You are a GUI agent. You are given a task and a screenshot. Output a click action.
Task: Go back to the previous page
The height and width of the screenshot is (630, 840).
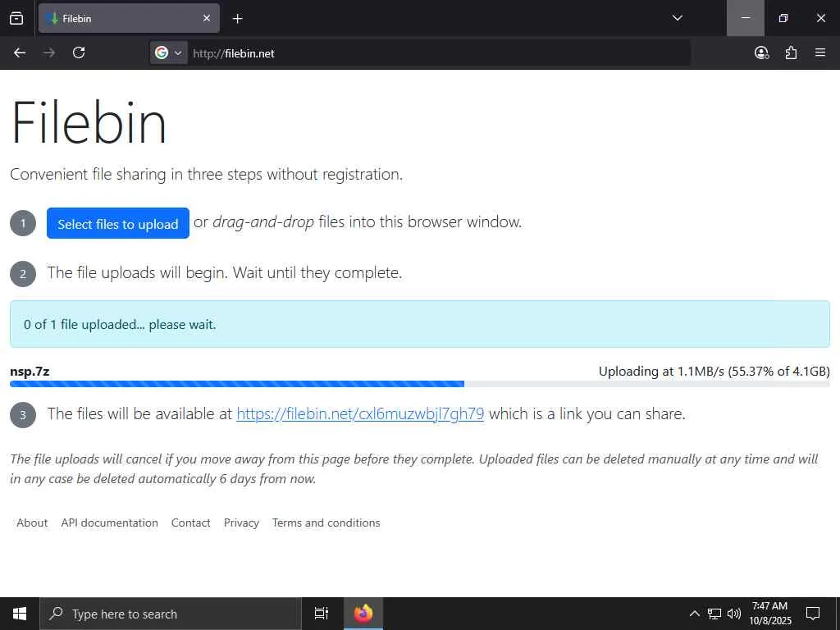(x=20, y=52)
